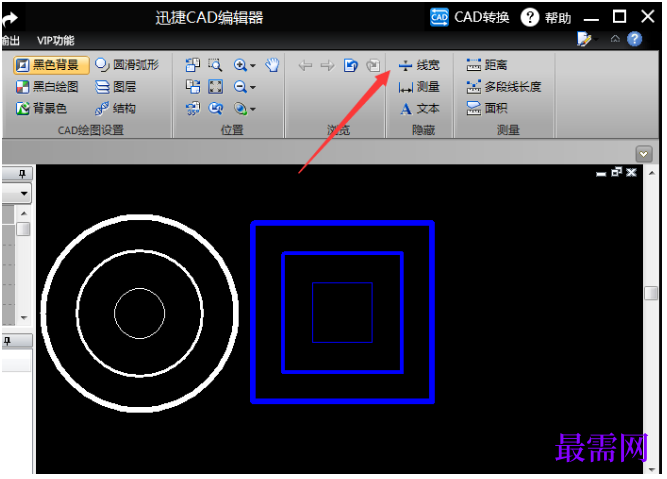Minimize the inner drawing window
The height and width of the screenshot is (479, 667).
click(602, 174)
